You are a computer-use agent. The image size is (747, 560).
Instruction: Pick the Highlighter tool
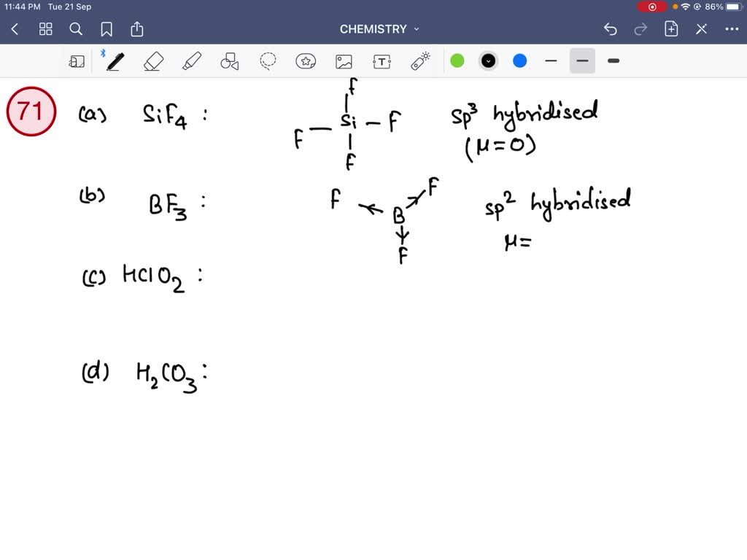pos(192,61)
